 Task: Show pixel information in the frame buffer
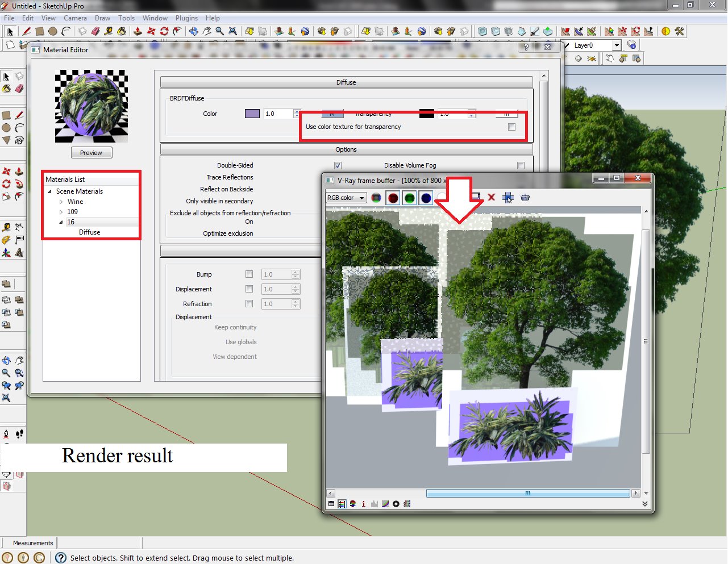click(x=364, y=504)
